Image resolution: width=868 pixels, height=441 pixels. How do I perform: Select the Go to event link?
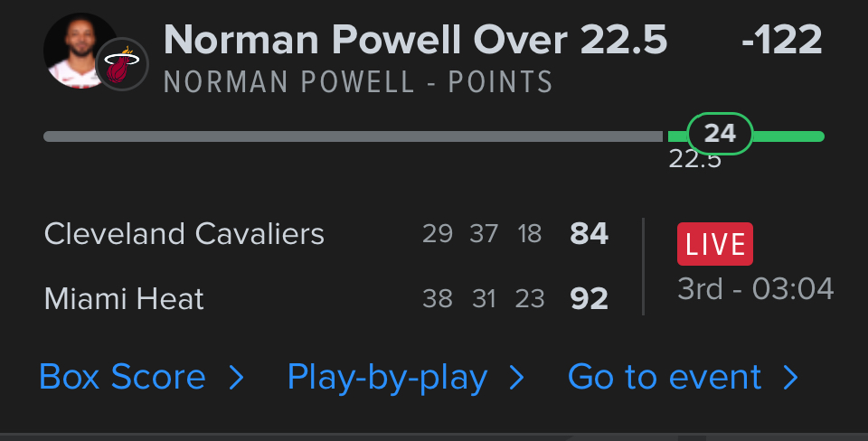point(665,377)
